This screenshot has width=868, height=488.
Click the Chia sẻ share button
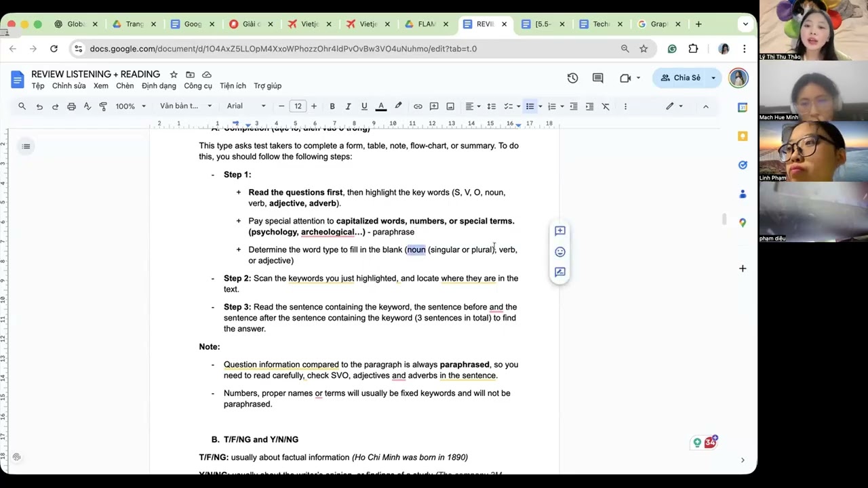point(681,78)
